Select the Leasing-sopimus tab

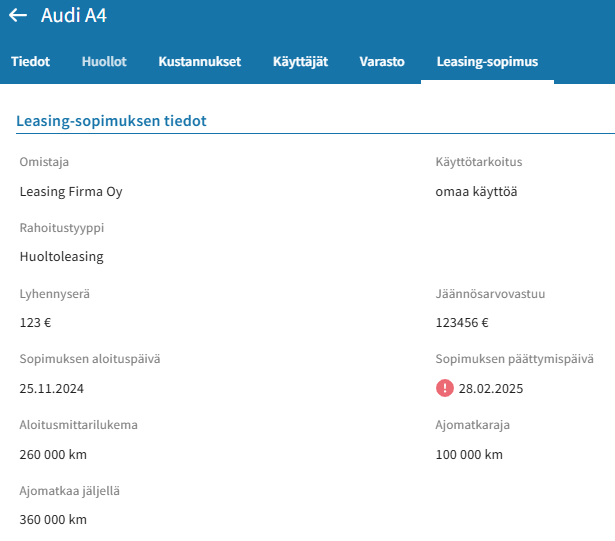[488, 62]
